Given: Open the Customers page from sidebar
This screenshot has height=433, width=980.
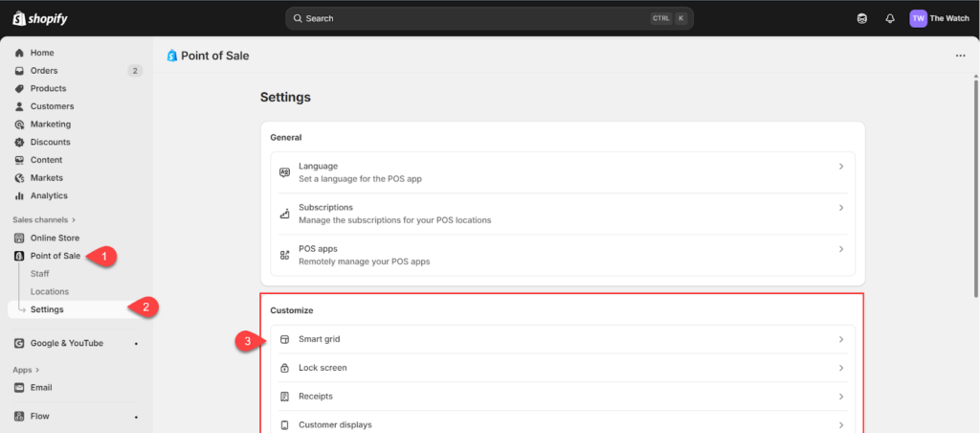Looking at the screenshot, I should (52, 106).
